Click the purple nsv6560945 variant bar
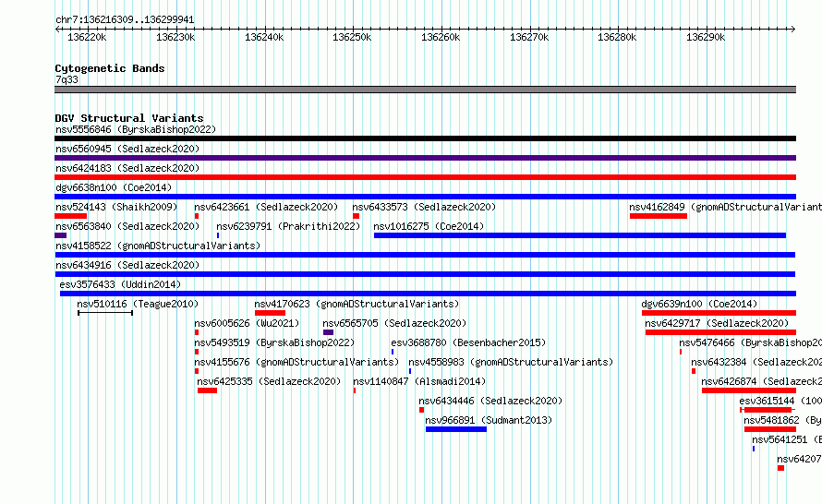This screenshot has height=504, width=822. pyautogui.click(x=425, y=158)
